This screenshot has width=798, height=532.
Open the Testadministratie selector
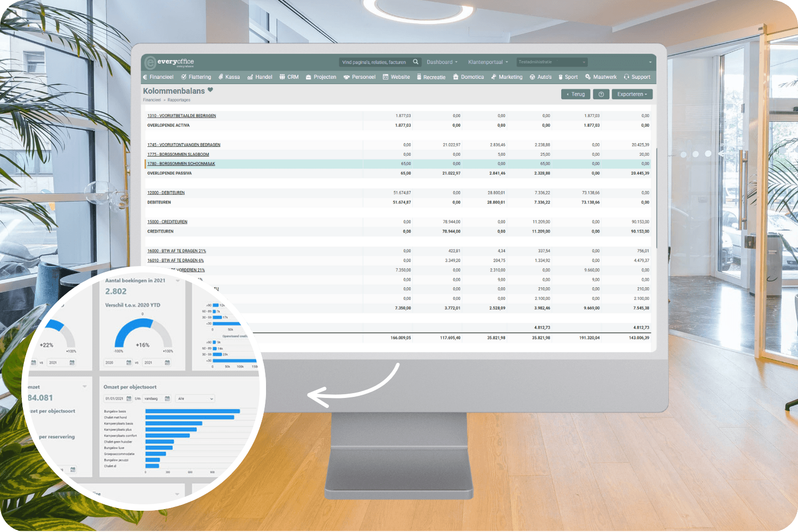click(x=552, y=62)
